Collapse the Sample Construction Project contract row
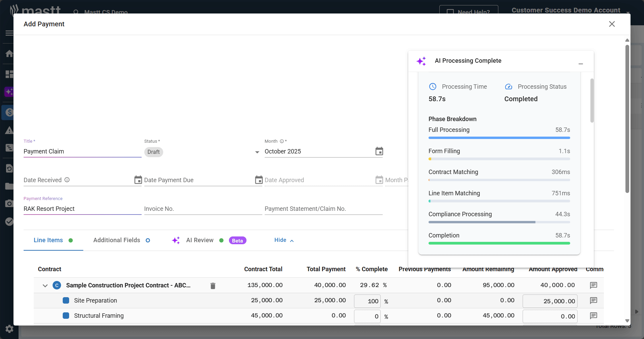Screen dimensions: 644x339 point(45,286)
